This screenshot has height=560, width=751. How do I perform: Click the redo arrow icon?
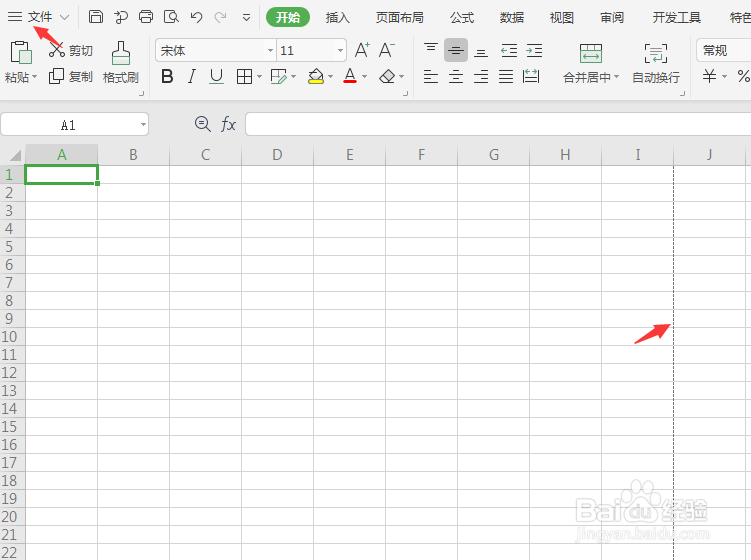point(220,17)
